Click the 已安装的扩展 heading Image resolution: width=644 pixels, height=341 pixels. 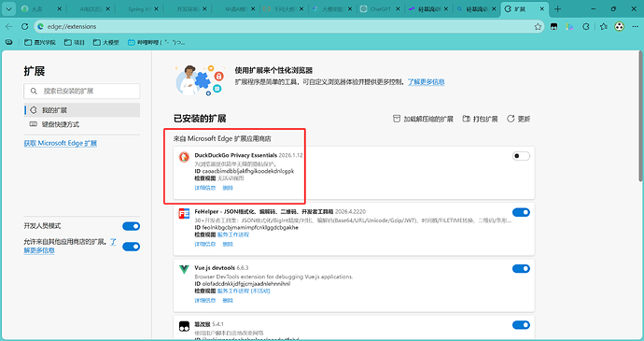200,119
